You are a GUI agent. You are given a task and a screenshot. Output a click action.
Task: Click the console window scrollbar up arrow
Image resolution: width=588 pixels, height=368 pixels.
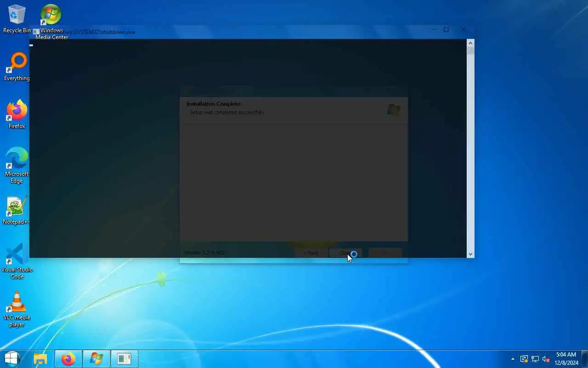[x=470, y=43]
